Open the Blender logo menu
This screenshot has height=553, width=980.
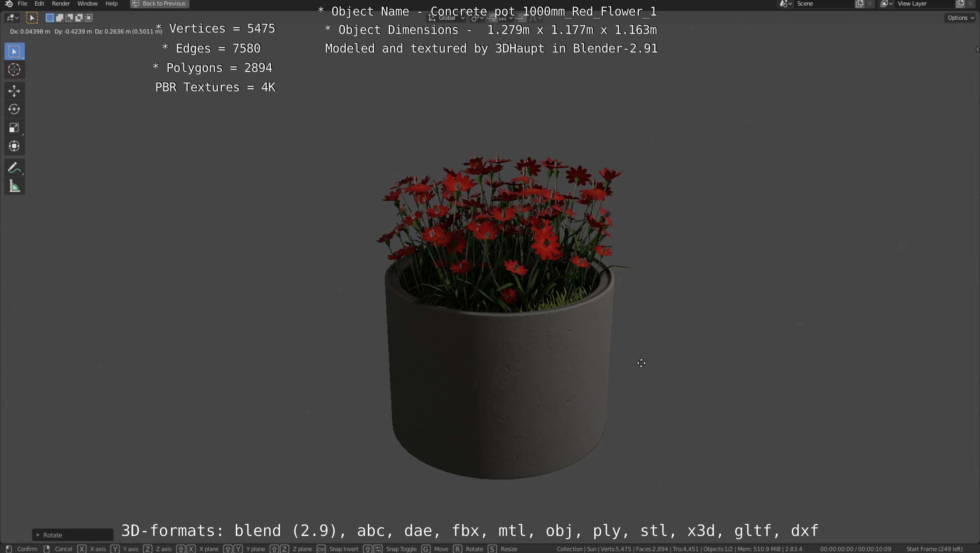pyautogui.click(x=8, y=4)
